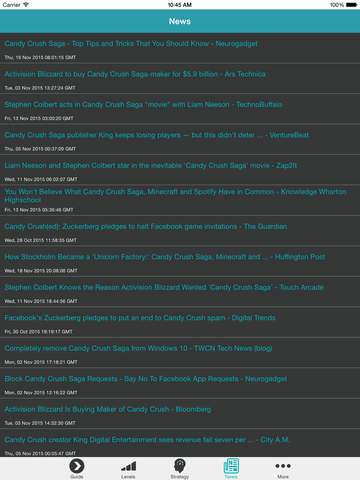The image size is (360, 480).
Task: Tap the battery icon in status bar
Action: 351,5
